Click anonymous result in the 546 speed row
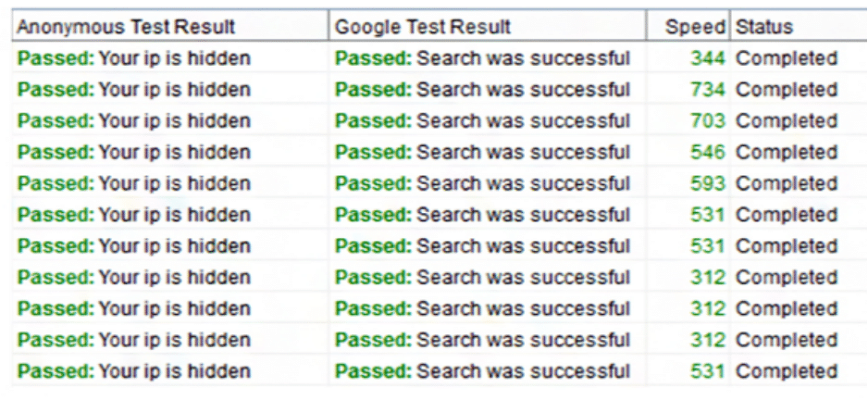The width and height of the screenshot is (868, 400). [134, 153]
